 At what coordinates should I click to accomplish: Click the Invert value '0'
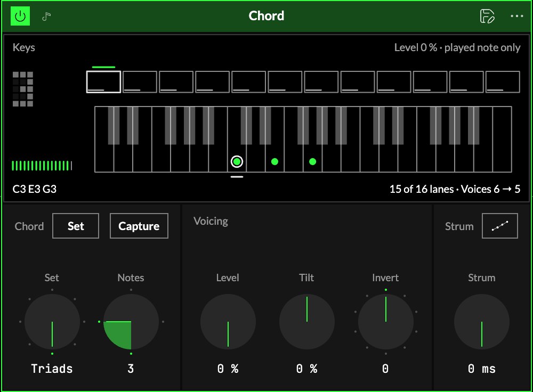coord(385,369)
